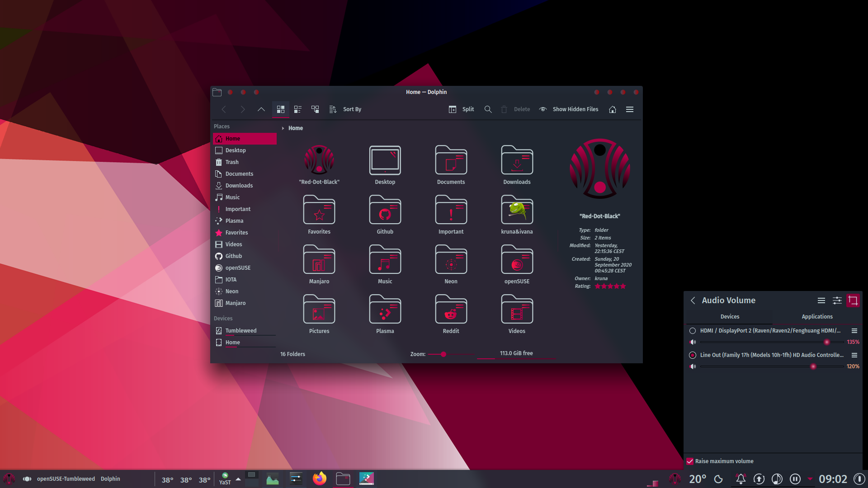
Task: Go up one folder level
Action: [x=261, y=109]
